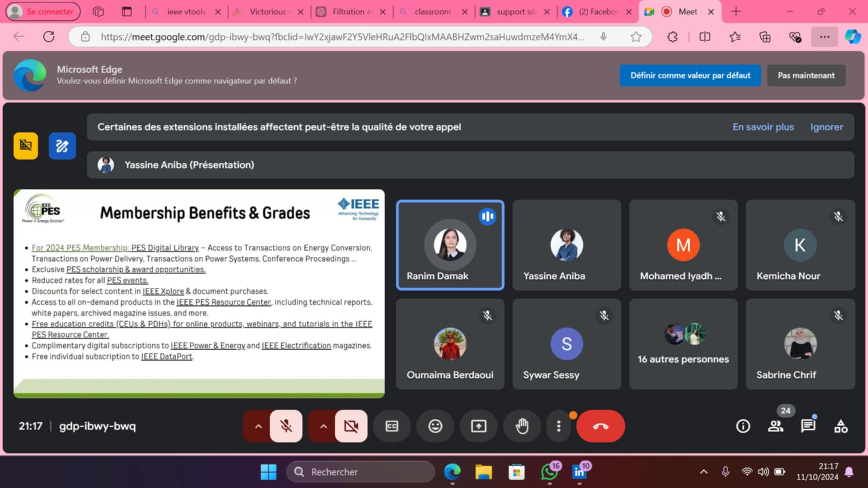Screen dimensions: 868x488
Task: Open Collections icon in toolbar
Action: pyautogui.click(x=765, y=37)
